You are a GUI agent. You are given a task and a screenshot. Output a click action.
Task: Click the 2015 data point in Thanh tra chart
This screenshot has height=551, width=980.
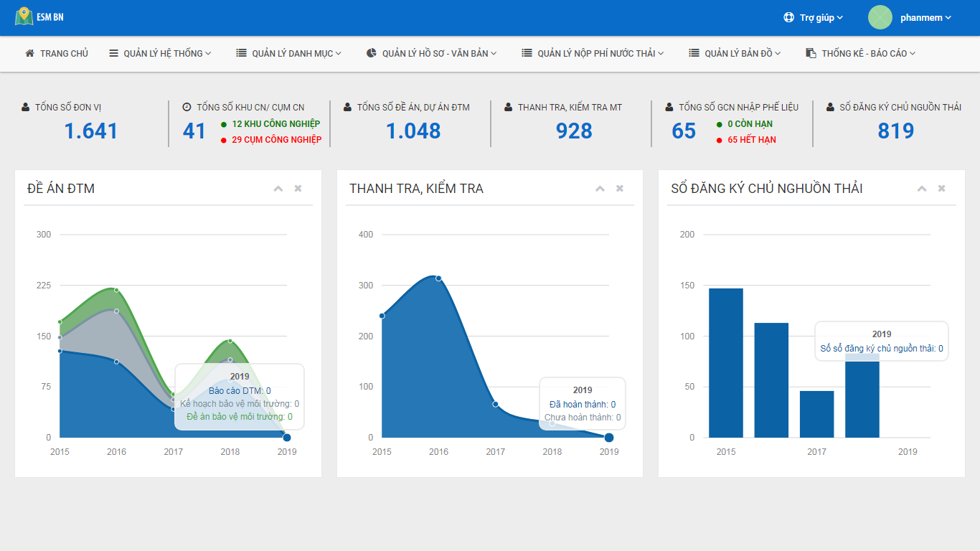click(382, 316)
